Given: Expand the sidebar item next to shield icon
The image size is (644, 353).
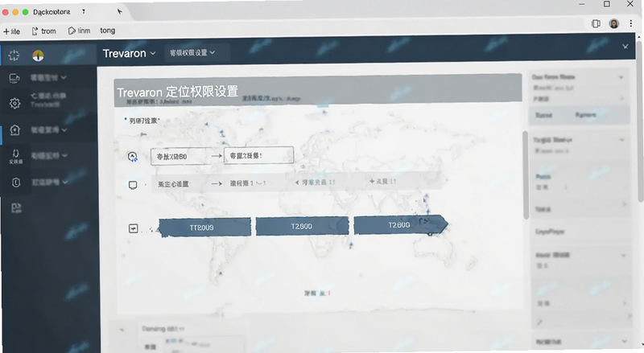Looking at the screenshot, I should click(65, 182).
